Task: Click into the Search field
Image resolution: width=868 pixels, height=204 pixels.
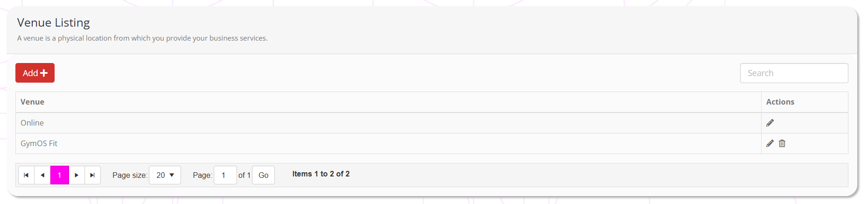Action: (794, 73)
